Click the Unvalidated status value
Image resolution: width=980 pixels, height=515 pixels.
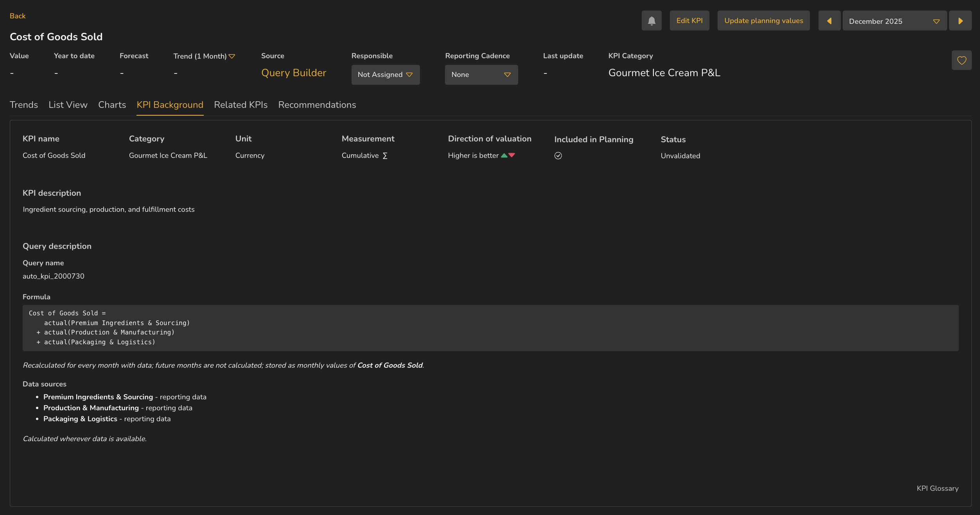coord(680,156)
